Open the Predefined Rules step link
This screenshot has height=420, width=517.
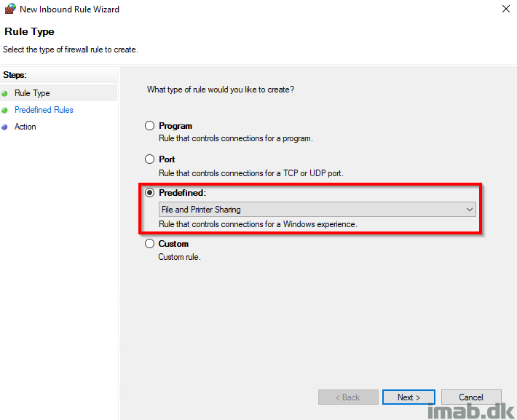pyautogui.click(x=44, y=110)
